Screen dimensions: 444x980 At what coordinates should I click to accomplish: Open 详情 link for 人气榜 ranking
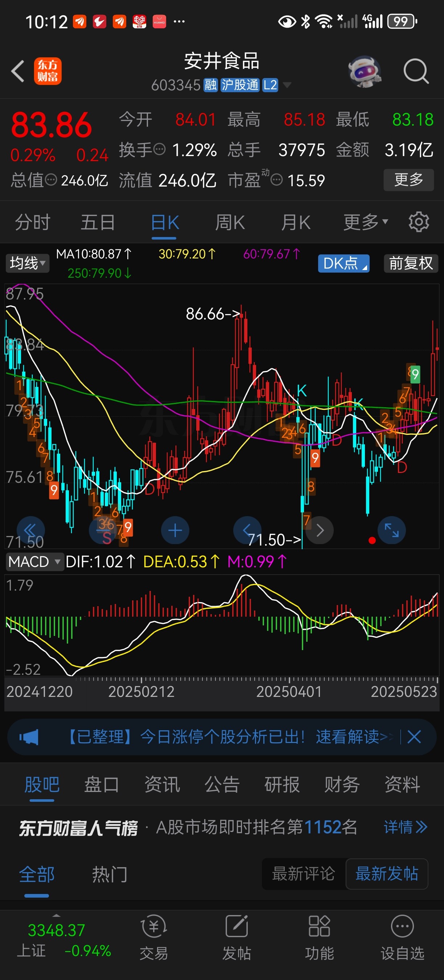tap(406, 827)
